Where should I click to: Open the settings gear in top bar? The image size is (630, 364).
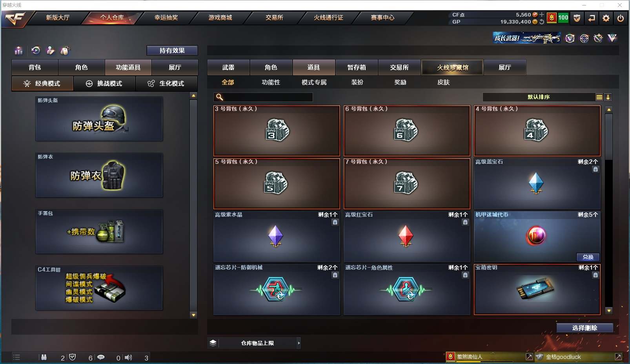pyautogui.click(x=606, y=18)
